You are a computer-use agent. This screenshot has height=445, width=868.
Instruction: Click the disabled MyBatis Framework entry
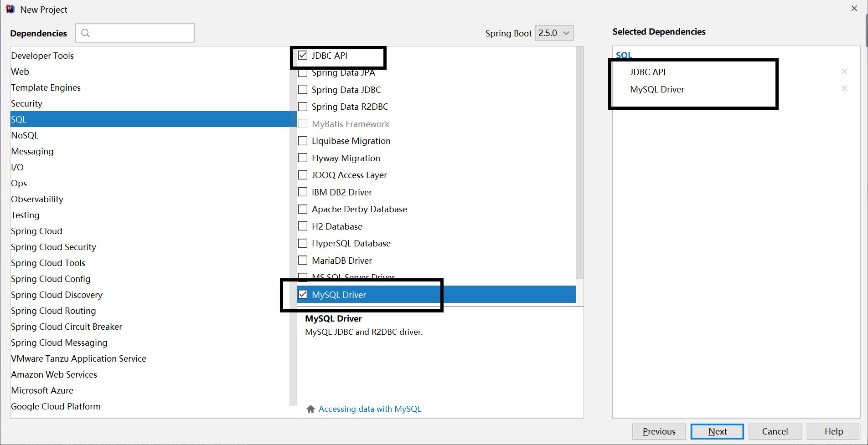(351, 124)
